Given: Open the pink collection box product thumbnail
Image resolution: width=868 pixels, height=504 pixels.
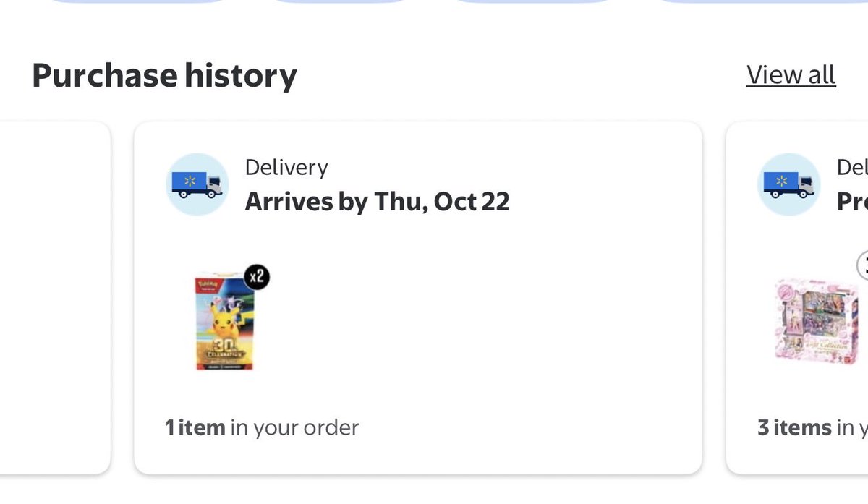Looking at the screenshot, I should click(x=815, y=322).
